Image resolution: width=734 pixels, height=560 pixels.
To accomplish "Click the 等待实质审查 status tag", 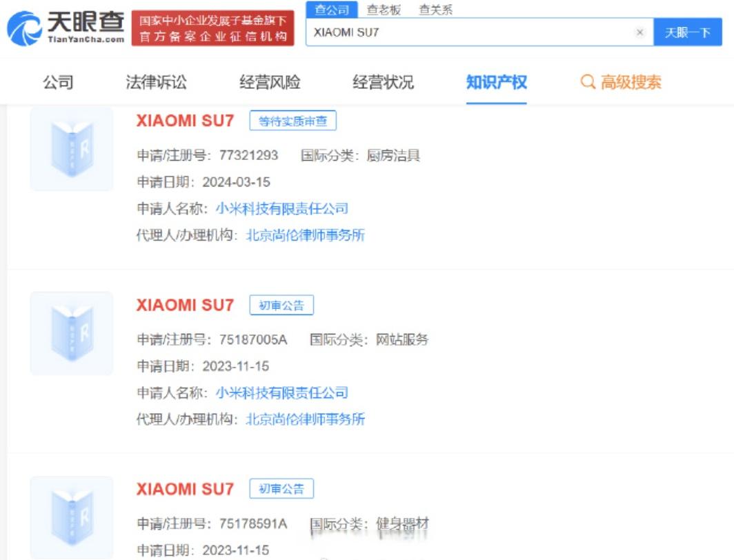I will pyautogui.click(x=293, y=121).
